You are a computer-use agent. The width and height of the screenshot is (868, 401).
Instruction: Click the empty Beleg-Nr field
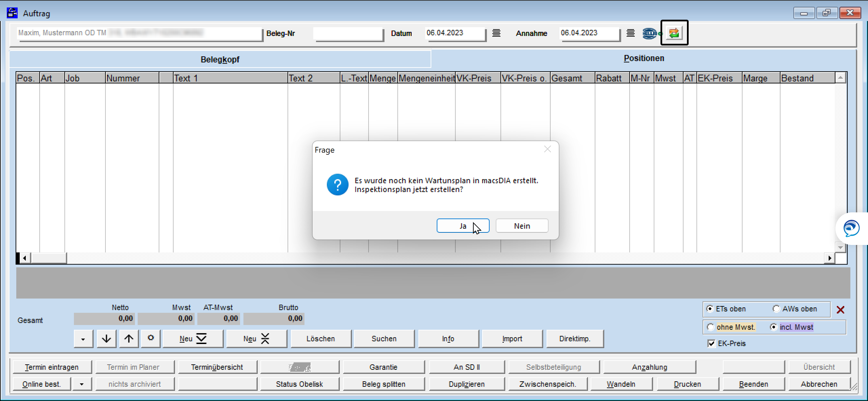coord(348,34)
